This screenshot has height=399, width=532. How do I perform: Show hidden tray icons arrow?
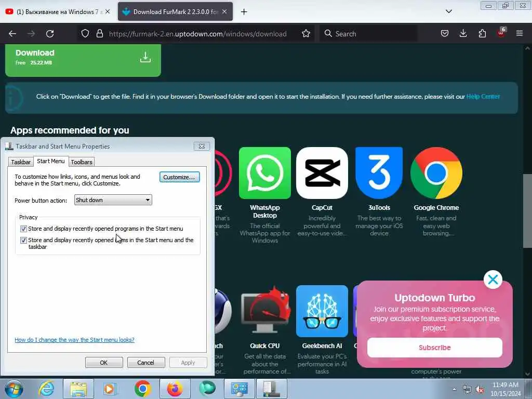tap(454, 389)
